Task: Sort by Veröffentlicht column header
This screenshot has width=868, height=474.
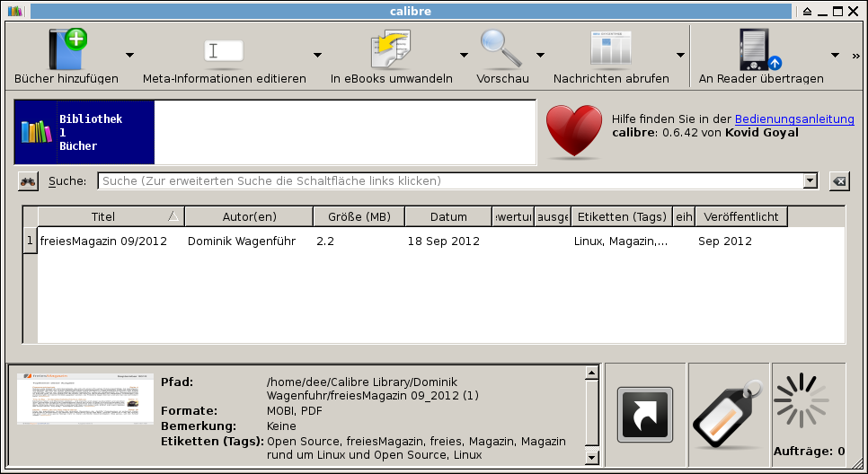Action: (x=741, y=217)
